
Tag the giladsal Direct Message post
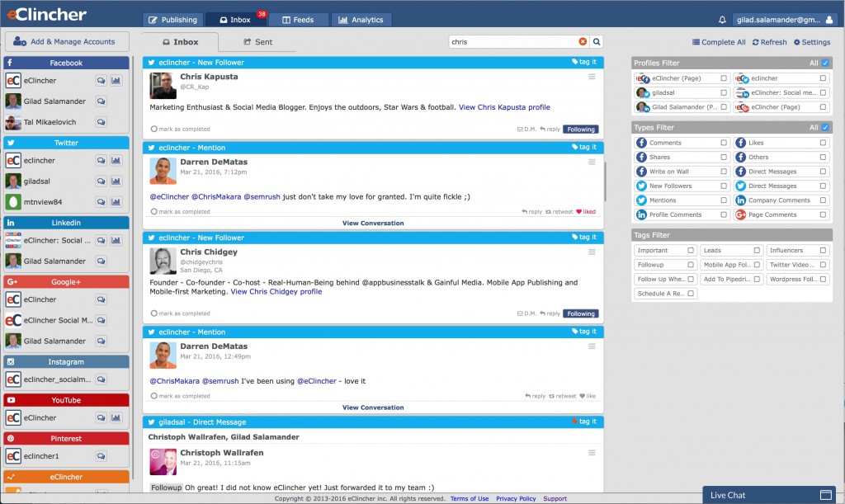(x=584, y=422)
